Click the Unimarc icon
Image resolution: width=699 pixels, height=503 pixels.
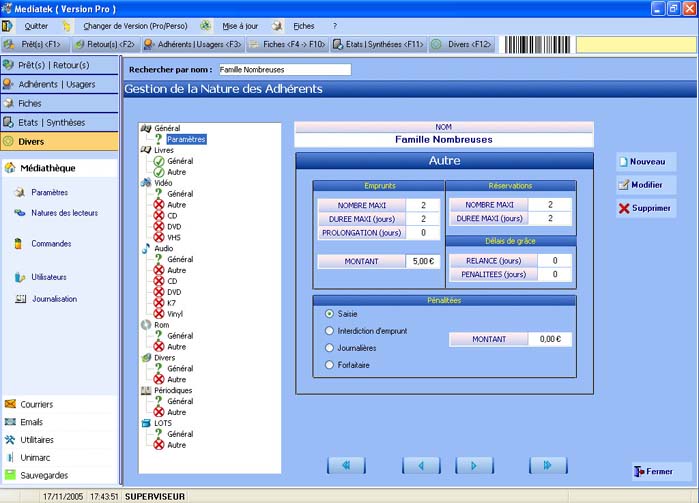click(10, 458)
